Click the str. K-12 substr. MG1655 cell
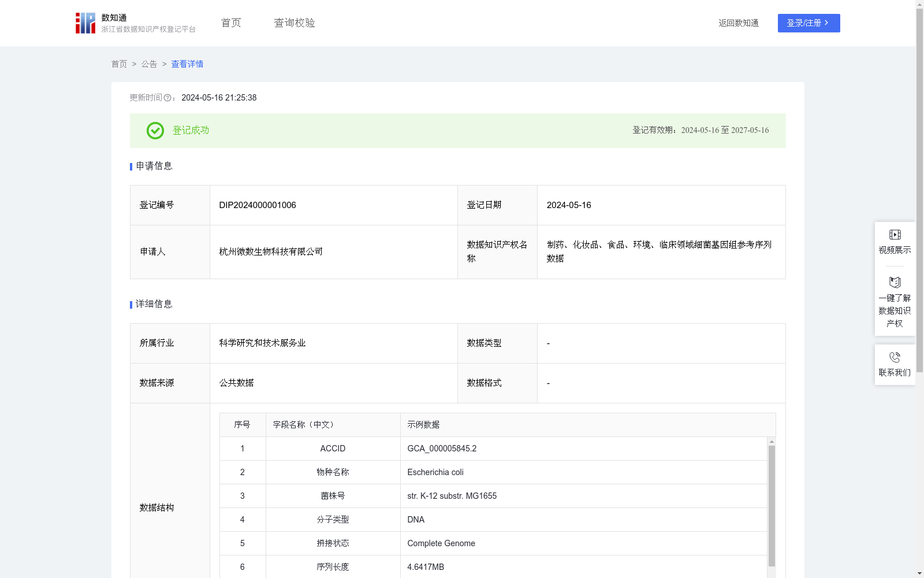 [x=583, y=496]
